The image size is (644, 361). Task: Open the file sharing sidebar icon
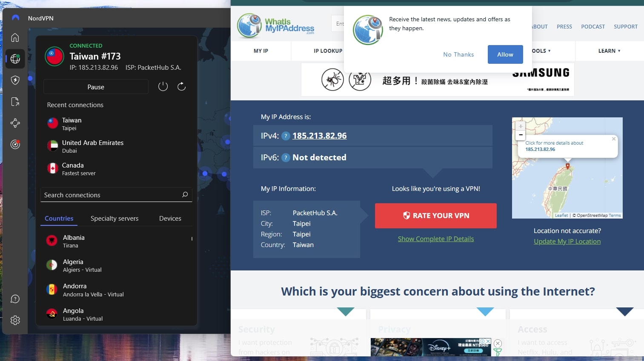(x=15, y=101)
